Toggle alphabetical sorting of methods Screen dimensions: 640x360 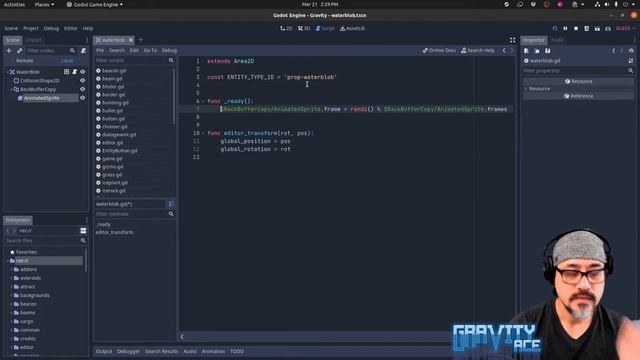click(x=171, y=204)
